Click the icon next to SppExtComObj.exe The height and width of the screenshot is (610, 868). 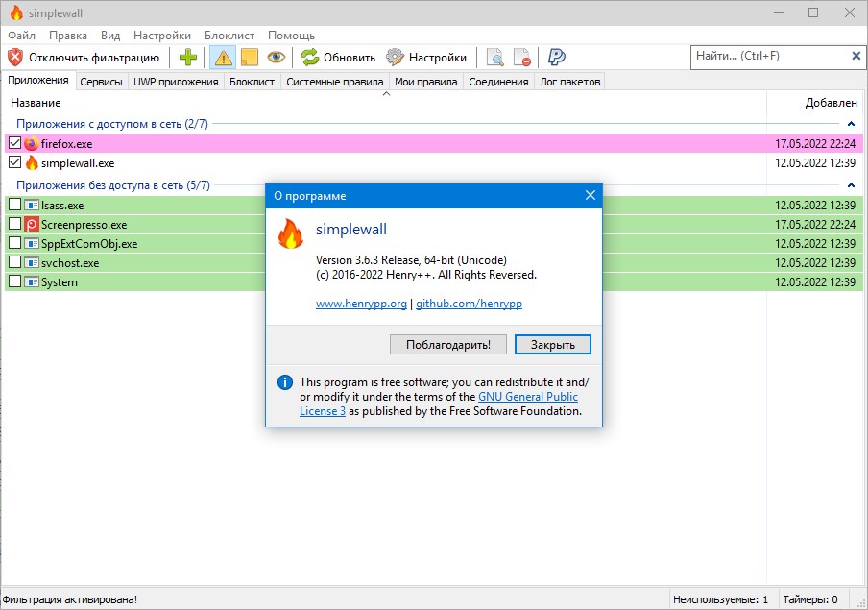[32, 244]
